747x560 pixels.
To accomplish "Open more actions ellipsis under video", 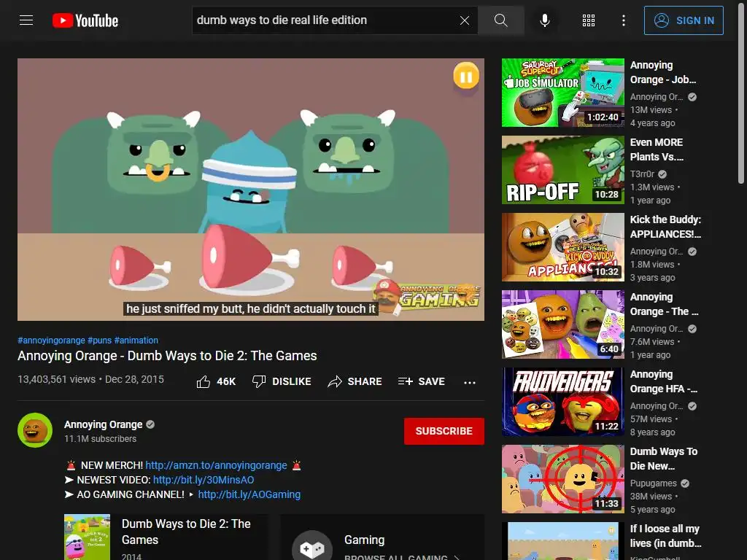I will pos(470,382).
